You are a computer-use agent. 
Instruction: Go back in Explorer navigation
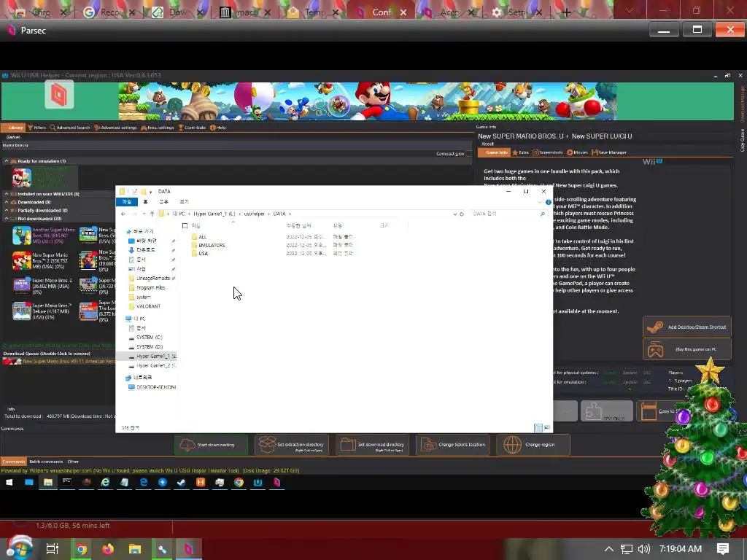tap(123, 214)
